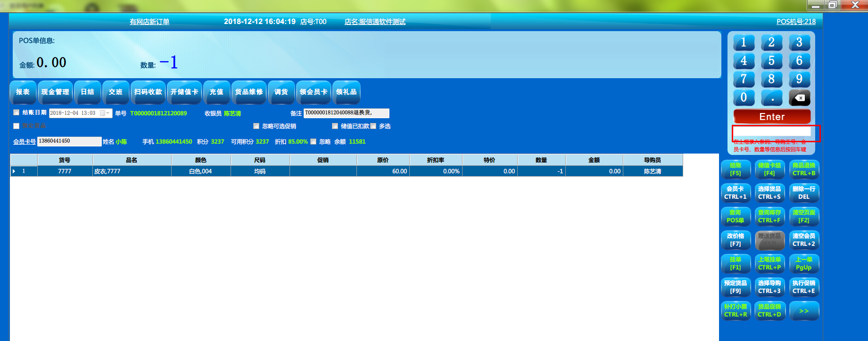Toggle the 多选 multi-select checkbox

pos(373,126)
